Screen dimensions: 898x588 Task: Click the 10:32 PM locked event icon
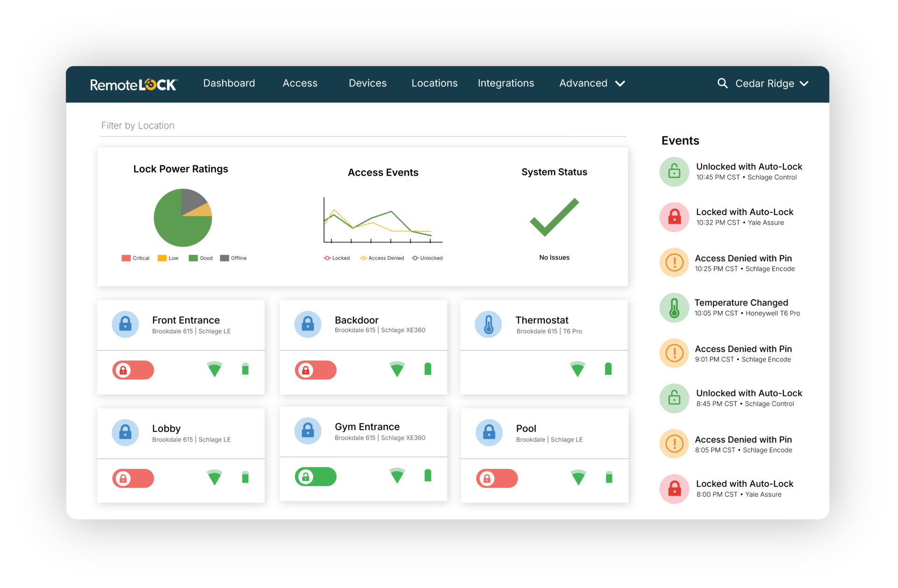click(674, 217)
